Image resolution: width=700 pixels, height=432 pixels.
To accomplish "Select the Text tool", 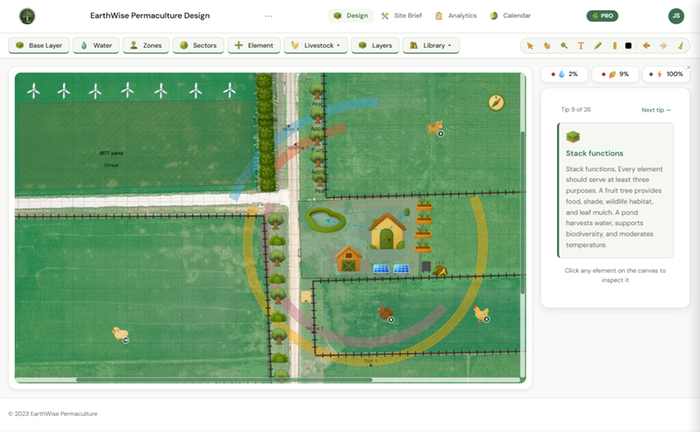I will [581, 46].
